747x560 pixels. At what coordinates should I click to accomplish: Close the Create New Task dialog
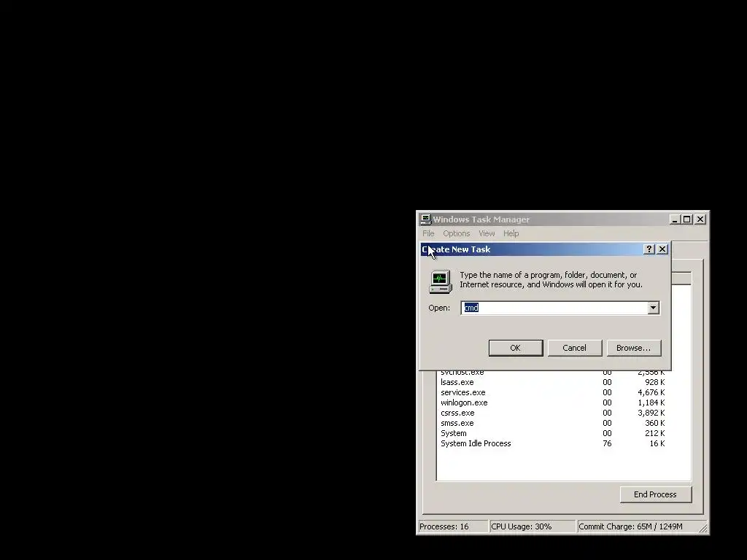tap(662, 249)
